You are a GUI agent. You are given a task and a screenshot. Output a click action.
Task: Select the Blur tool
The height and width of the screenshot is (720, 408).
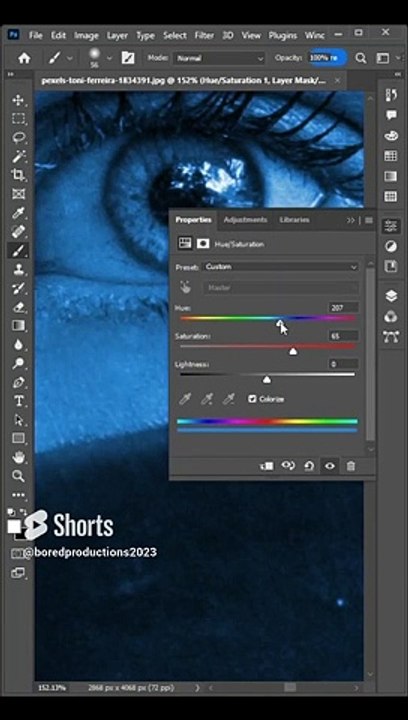(x=18, y=344)
